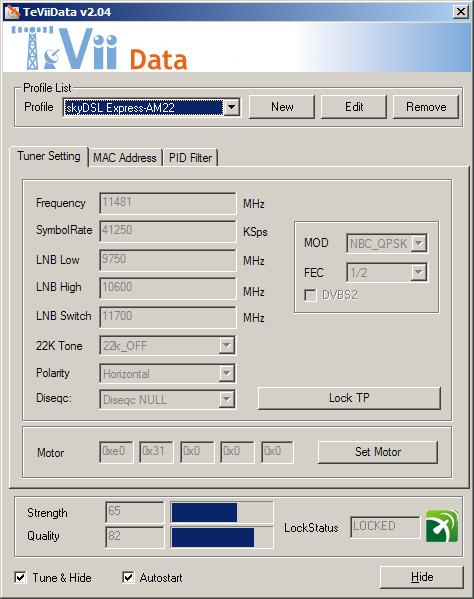Viewport: 474px width, 599px height.
Task: Click the LockStatus label
Action: pos(311,528)
